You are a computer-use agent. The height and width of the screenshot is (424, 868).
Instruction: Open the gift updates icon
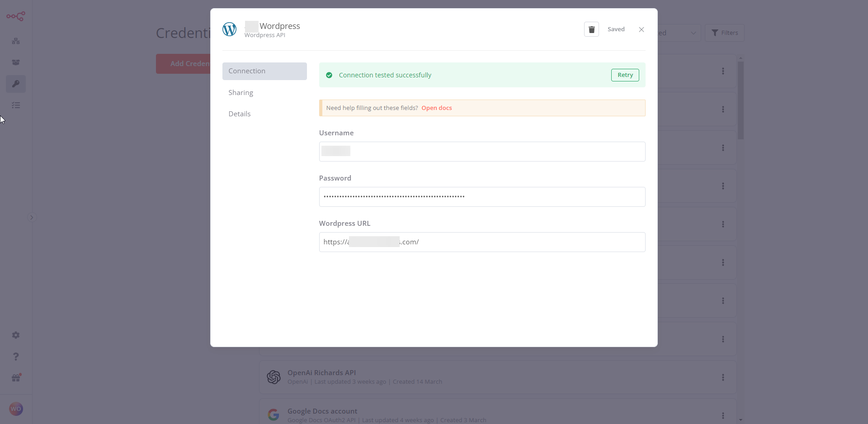16,378
